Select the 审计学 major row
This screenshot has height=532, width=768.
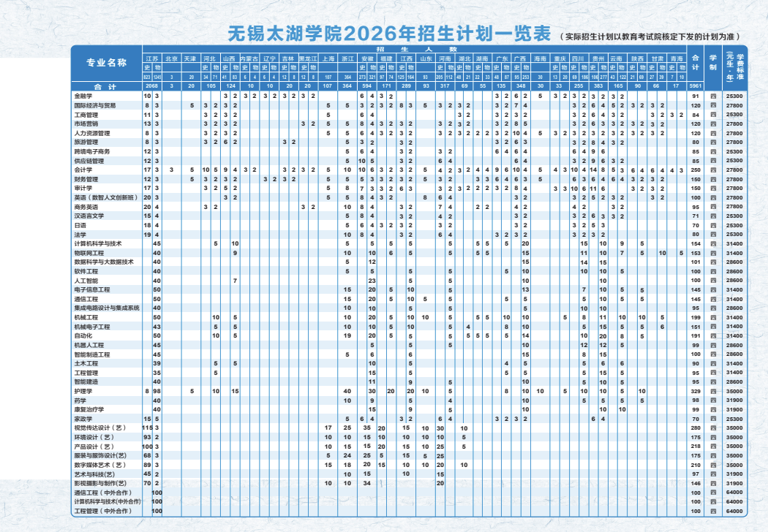click(x=410, y=189)
